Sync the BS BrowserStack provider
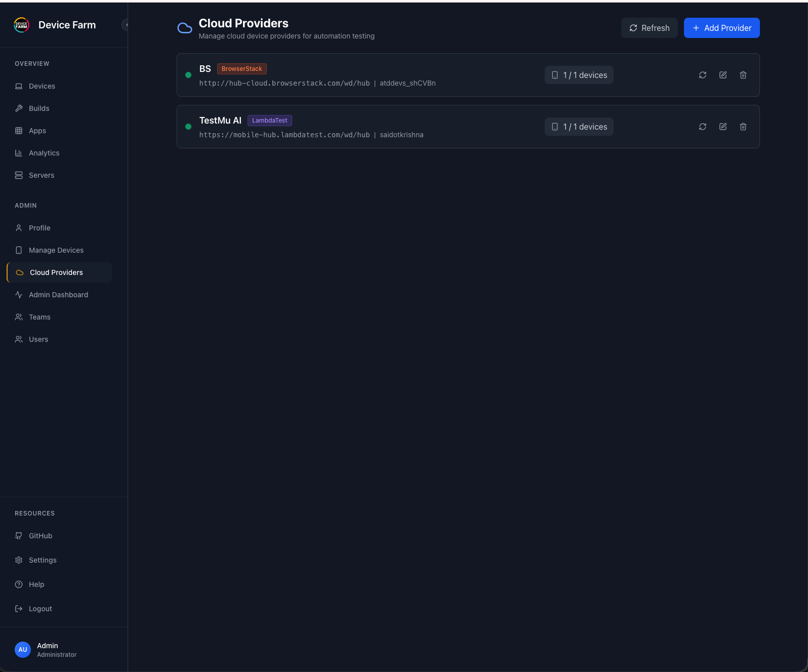This screenshot has height=672, width=808. pyautogui.click(x=703, y=75)
